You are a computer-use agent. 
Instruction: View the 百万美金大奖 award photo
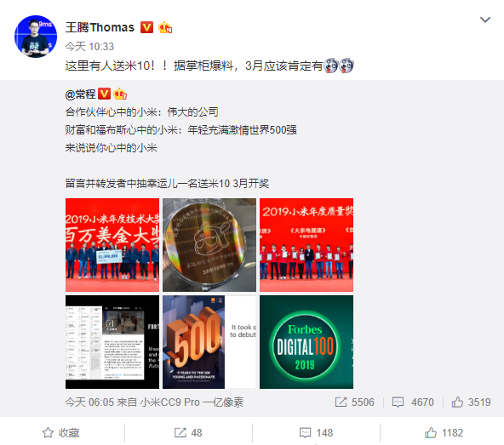(112, 245)
